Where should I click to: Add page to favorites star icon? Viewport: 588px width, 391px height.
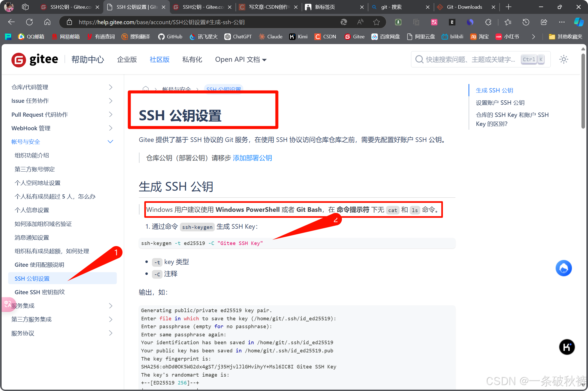click(376, 22)
